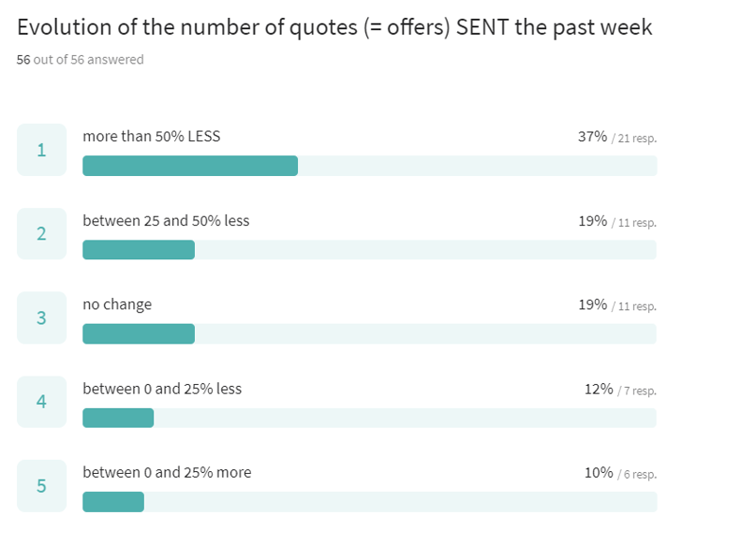This screenshot has width=756, height=545.
Task: Select the 'between 0 and 25% more' label
Action: (x=167, y=472)
